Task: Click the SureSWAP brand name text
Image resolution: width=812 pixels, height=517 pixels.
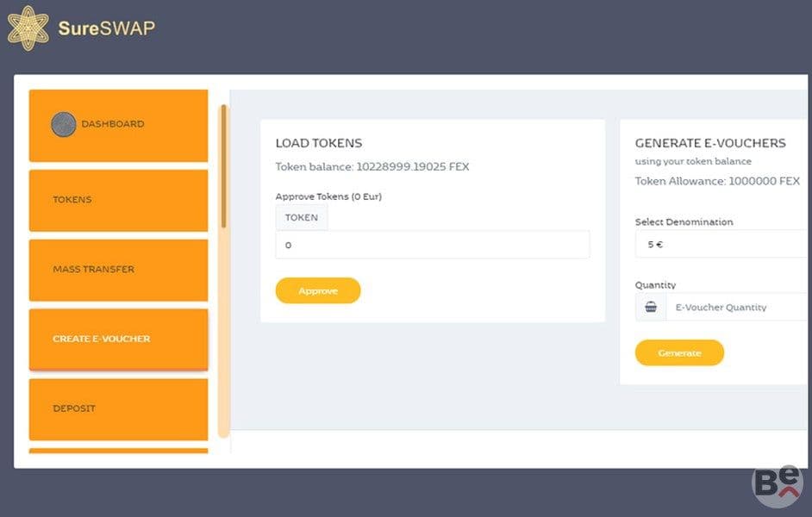Action: click(107, 28)
